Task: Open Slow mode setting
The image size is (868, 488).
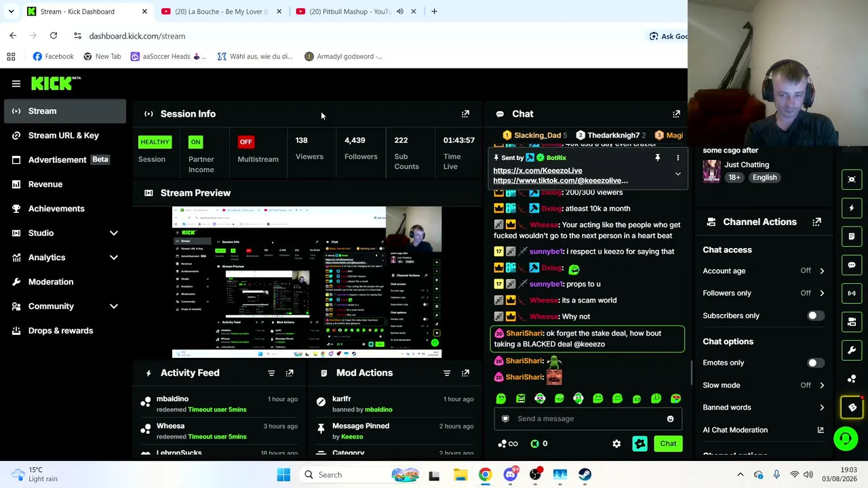Action: point(764,385)
